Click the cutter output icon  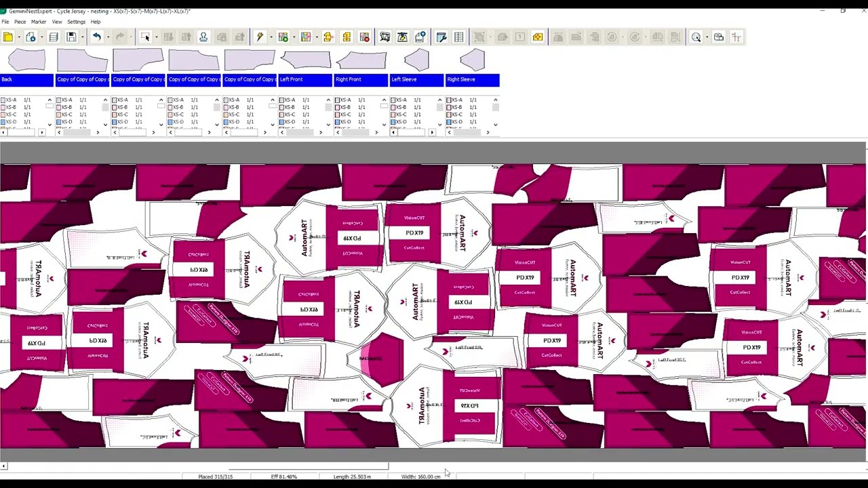(402, 37)
